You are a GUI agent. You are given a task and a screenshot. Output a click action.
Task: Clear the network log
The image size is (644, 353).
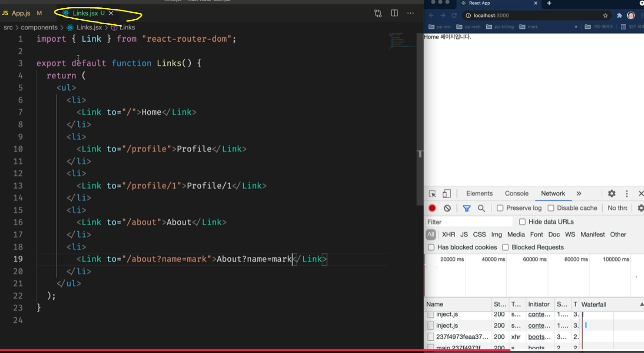(x=447, y=208)
